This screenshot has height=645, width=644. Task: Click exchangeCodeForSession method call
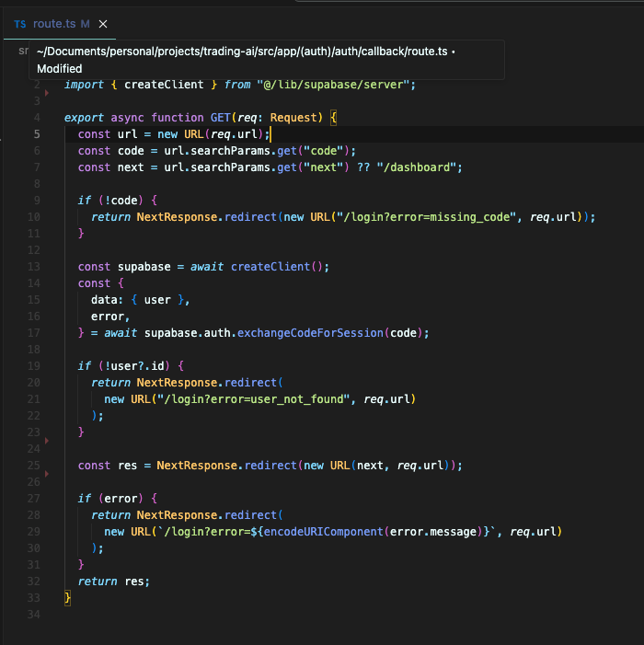click(x=310, y=333)
